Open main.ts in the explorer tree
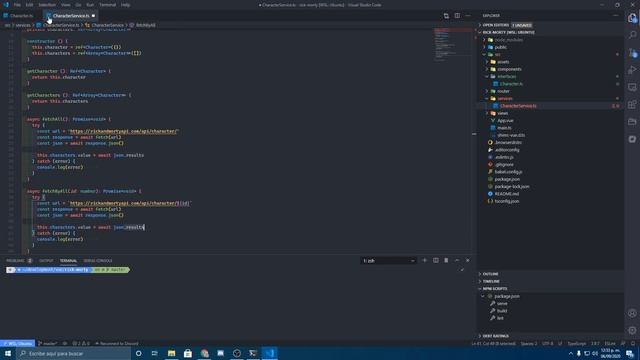The image size is (640, 360). 504,128
